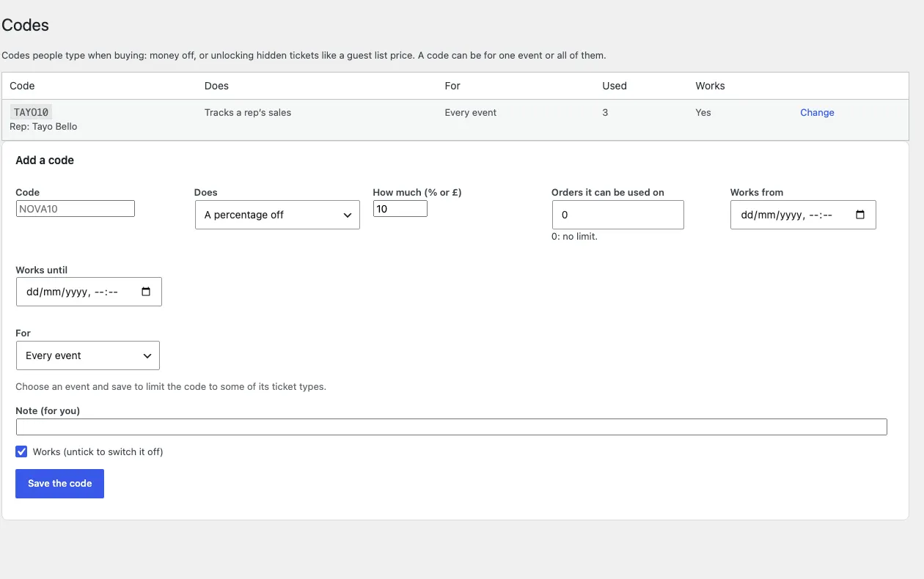Click the Works until date field

coord(89,291)
